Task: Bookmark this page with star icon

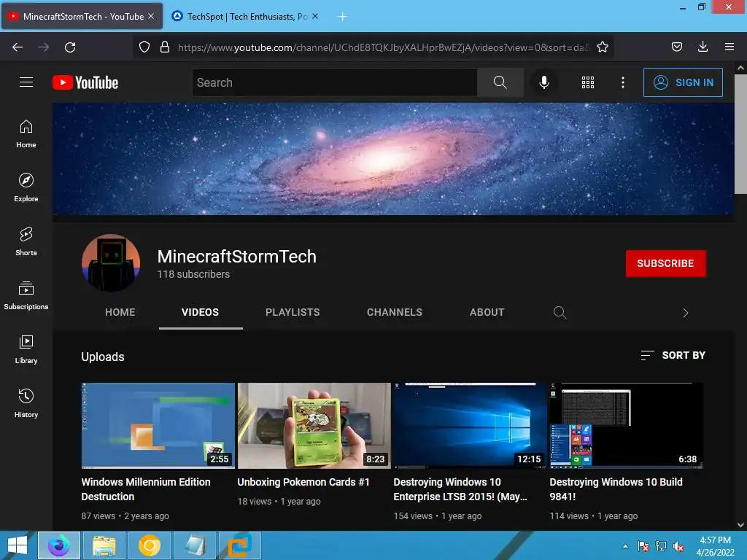Action: click(x=602, y=47)
